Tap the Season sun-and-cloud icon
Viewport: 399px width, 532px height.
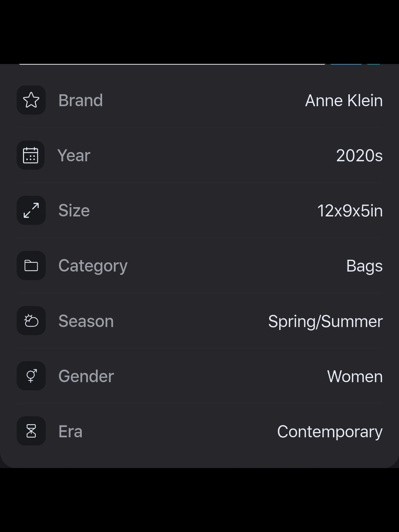(31, 321)
